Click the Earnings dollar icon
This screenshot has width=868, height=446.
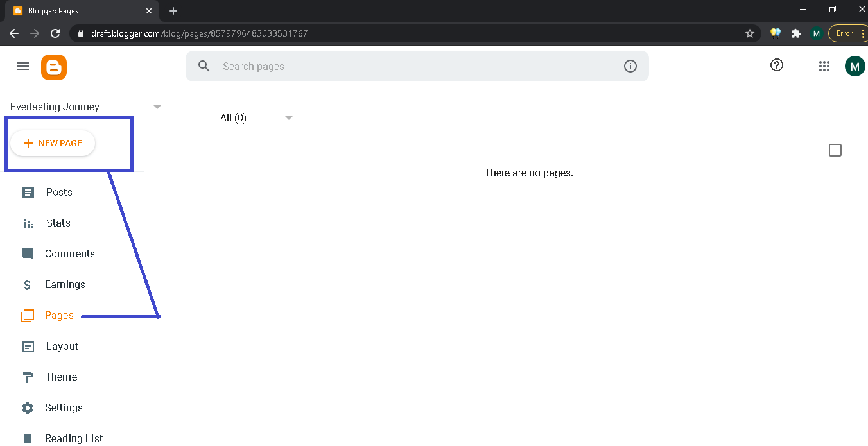[28, 284]
